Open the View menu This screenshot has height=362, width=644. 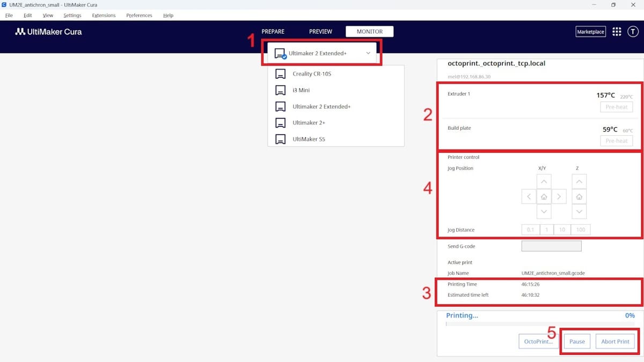pyautogui.click(x=48, y=16)
